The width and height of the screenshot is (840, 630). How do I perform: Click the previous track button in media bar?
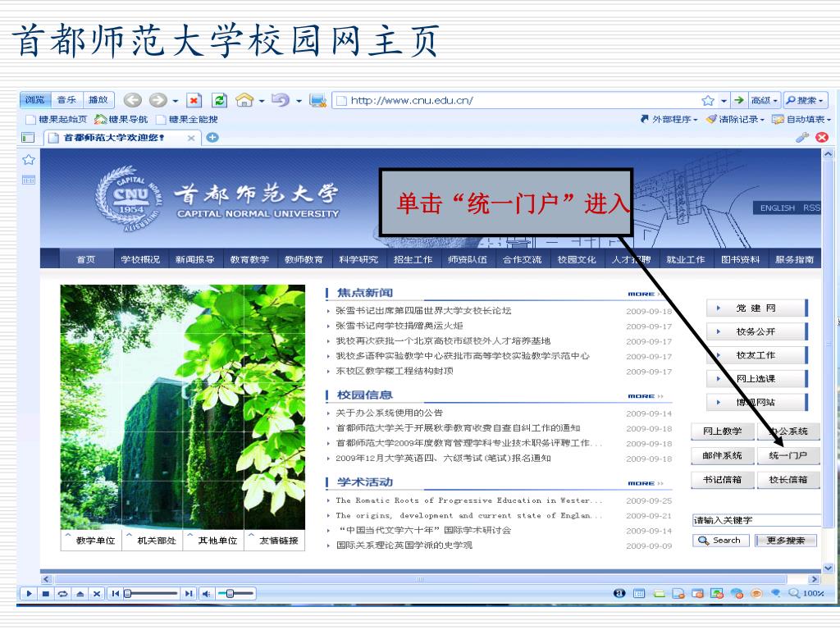[115, 594]
